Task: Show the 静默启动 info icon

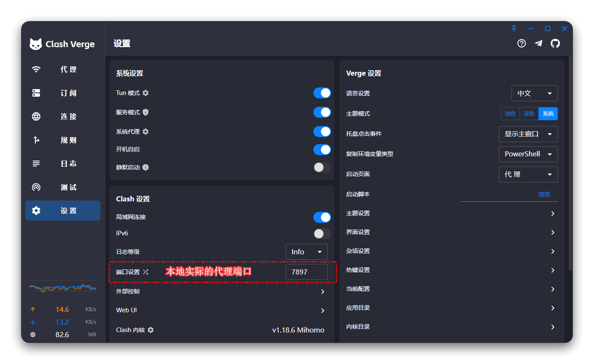Action: pyautogui.click(x=146, y=167)
